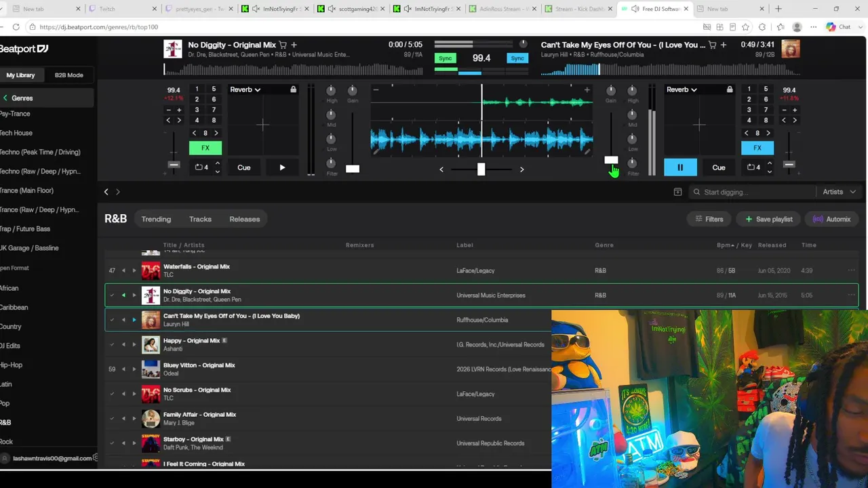This screenshot has height=488, width=868.
Task: Lock the right deck Reverb FX pad
Action: point(730,89)
